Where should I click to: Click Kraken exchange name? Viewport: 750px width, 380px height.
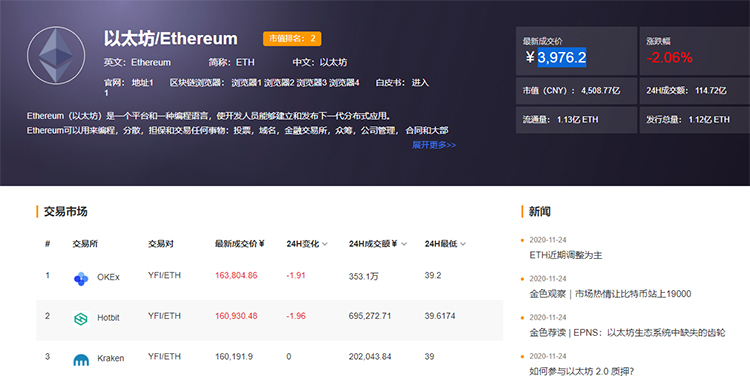point(110,358)
